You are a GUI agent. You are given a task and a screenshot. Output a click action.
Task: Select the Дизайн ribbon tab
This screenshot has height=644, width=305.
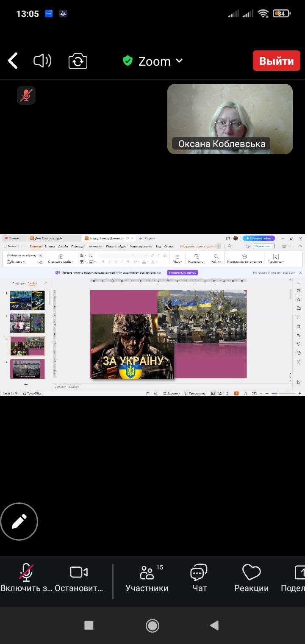pos(63,246)
